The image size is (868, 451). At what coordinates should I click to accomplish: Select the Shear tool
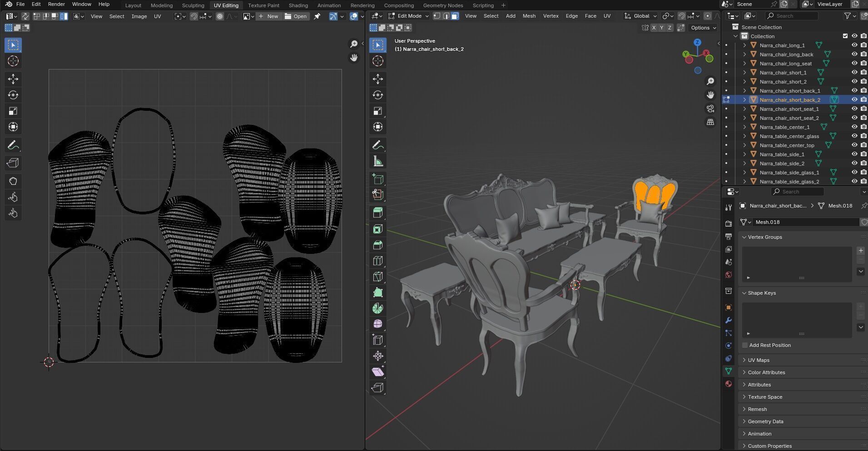pos(378,372)
